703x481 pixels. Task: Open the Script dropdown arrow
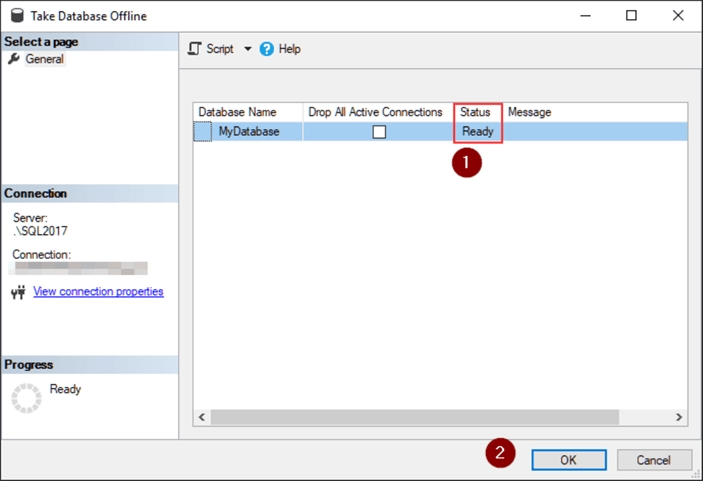tap(247, 48)
